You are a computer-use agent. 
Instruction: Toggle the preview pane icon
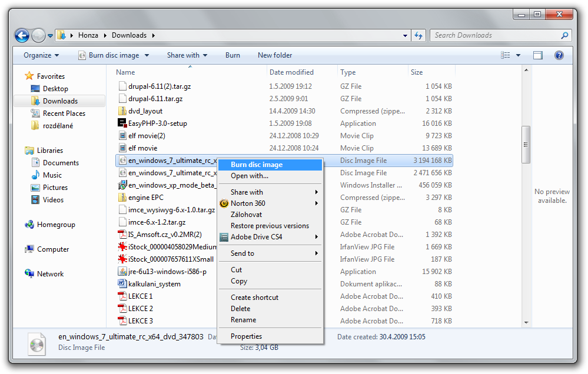(538, 55)
